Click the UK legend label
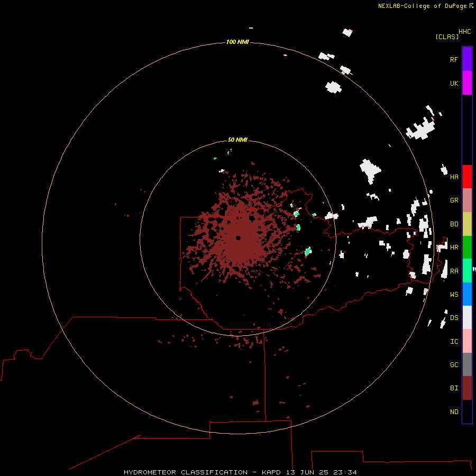This screenshot has height=476, width=476. 454,83
